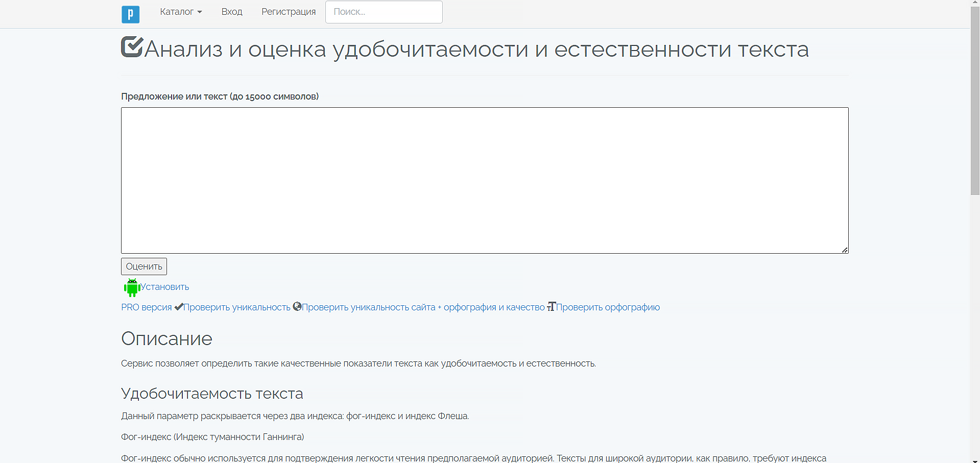Click the blue P site logo
The image size is (980, 463).
pos(130,14)
